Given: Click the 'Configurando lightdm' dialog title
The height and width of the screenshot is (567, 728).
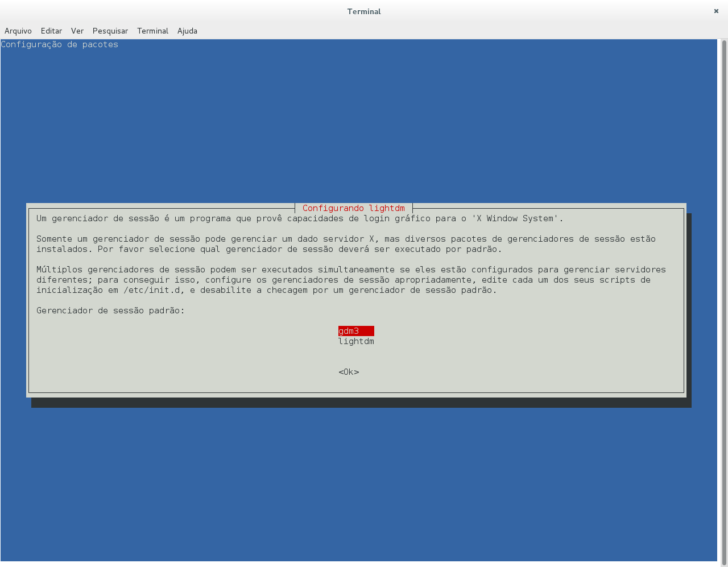Looking at the screenshot, I should click(x=353, y=208).
